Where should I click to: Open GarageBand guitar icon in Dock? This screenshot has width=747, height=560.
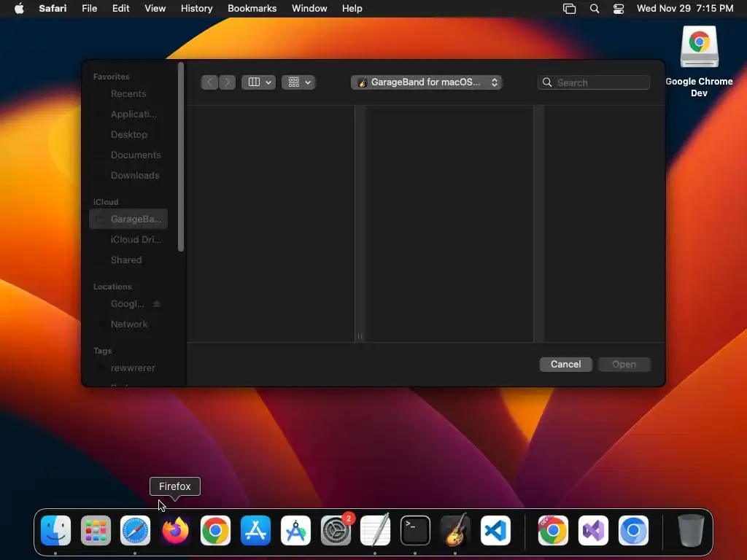pyautogui.click(x=455, y=530)
